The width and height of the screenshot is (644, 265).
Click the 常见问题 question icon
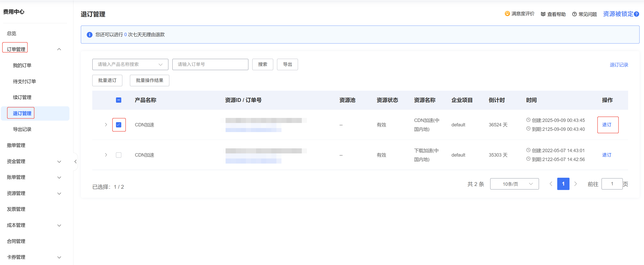click(x=574, y=14)
